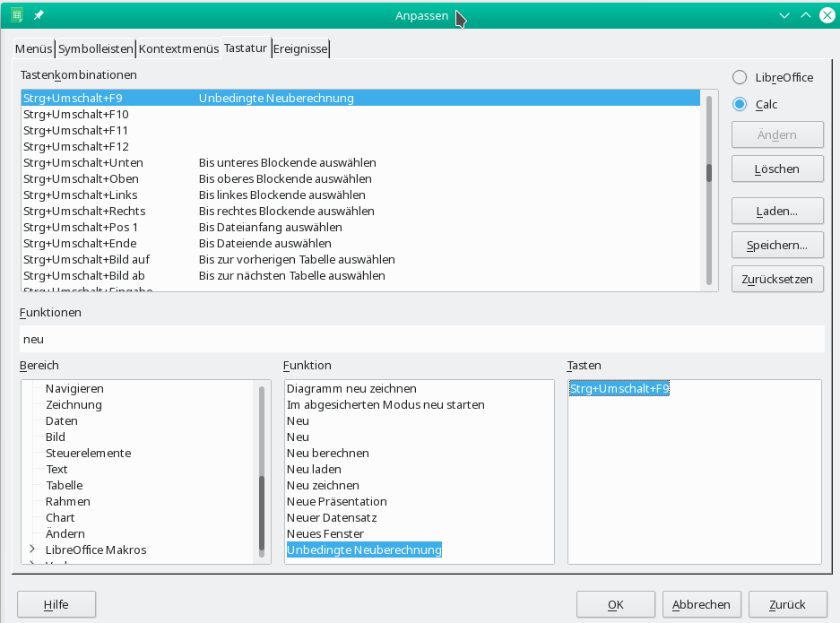Screen dimensions: 840x623
Task: Choose the Calc radio option
Action: click(x=755, y=105)
